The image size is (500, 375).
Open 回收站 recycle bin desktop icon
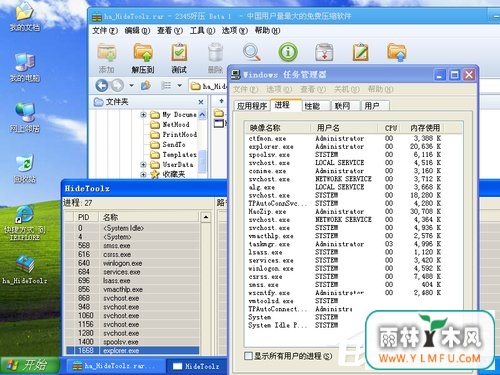point(24,169)
